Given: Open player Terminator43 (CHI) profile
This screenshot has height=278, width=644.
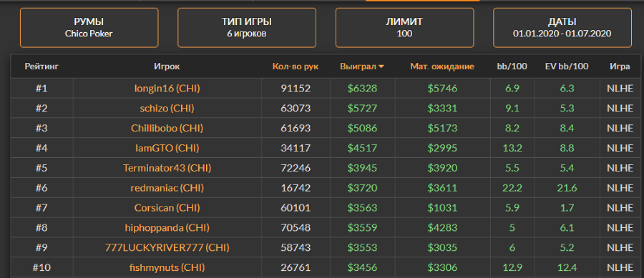Looking at the screenshot, I should click(x=167, y=168).
